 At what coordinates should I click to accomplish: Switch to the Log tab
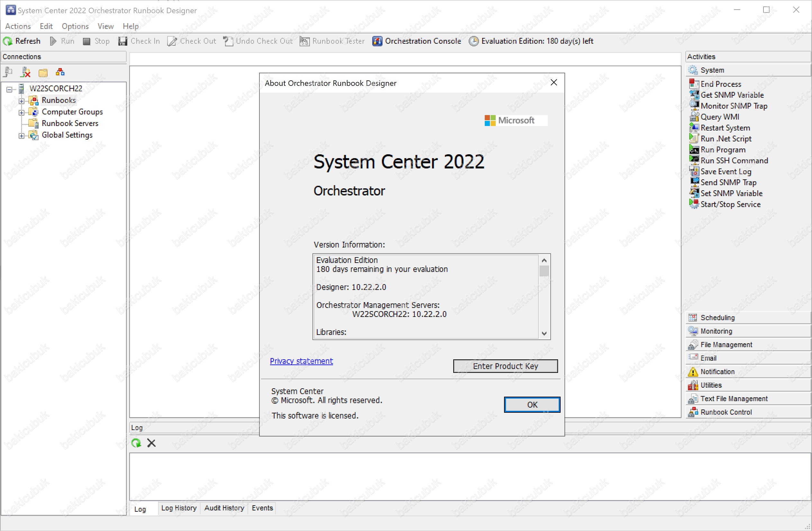tap(140, 509)
